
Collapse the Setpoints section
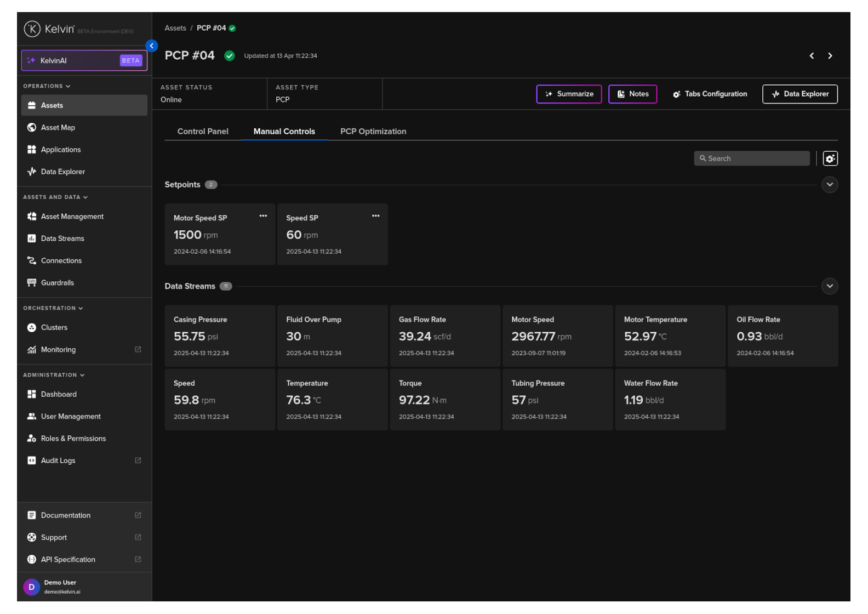[x=829, y=185]
